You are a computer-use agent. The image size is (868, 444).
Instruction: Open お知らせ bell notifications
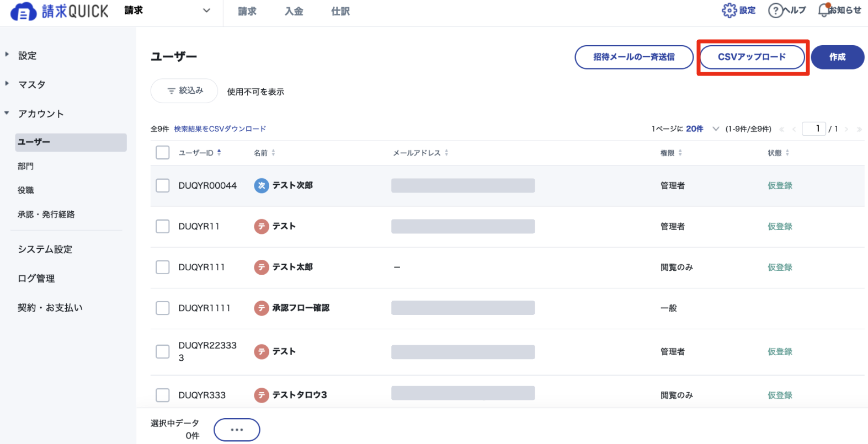pyautogui.click(x=824, y=10)
